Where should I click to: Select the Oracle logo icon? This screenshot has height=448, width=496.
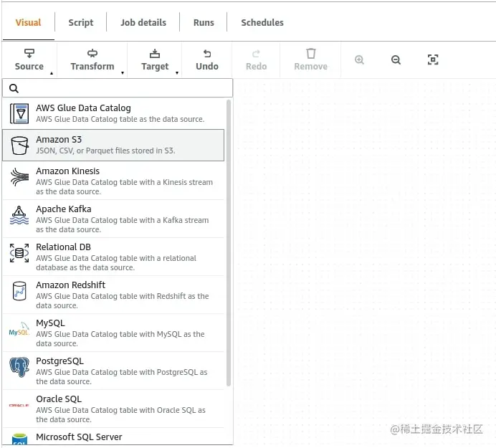(19, 405)
